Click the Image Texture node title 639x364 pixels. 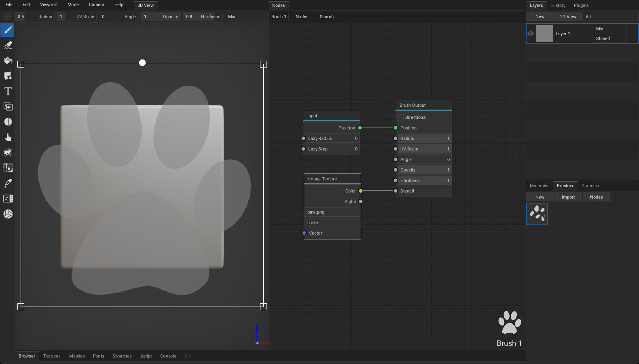click(x=322, y=179)
